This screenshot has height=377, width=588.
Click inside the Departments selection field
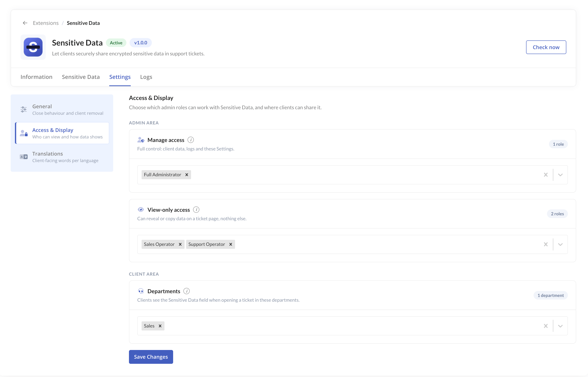(352, 326)
